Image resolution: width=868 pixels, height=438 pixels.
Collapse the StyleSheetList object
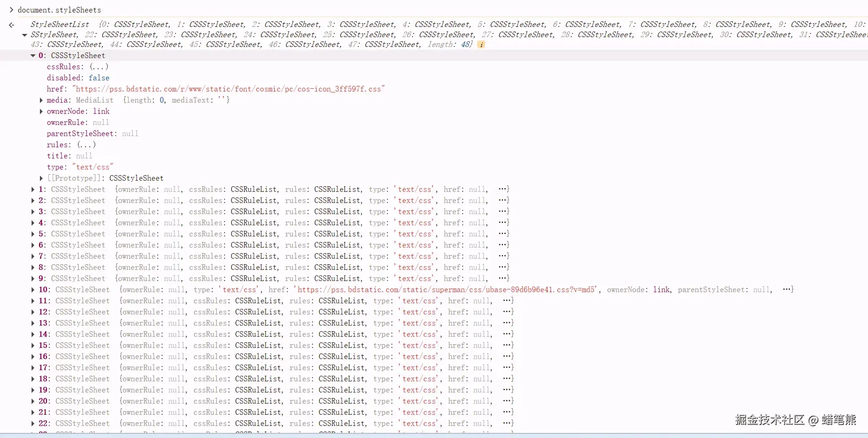click(x=25, y=35)
